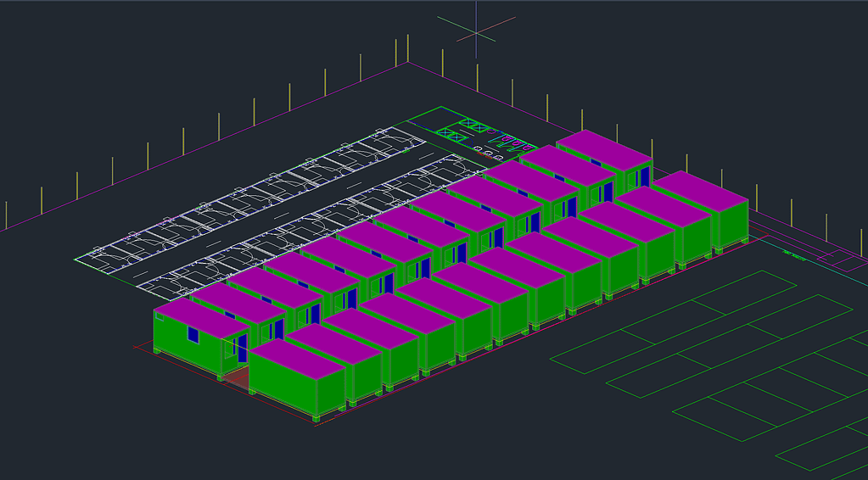Click the brown floor patch between front containers
Viewport: 868px width, 480px height.
[x=238, y=378]
